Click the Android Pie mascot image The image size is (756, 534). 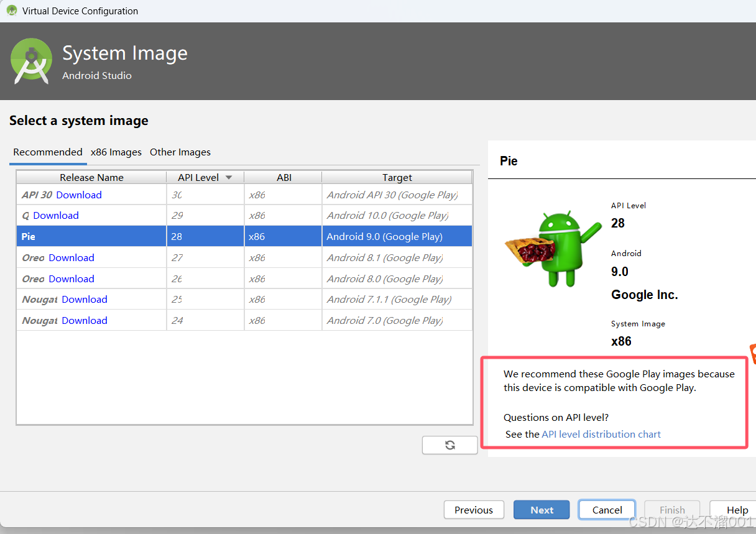coord(553,248)
